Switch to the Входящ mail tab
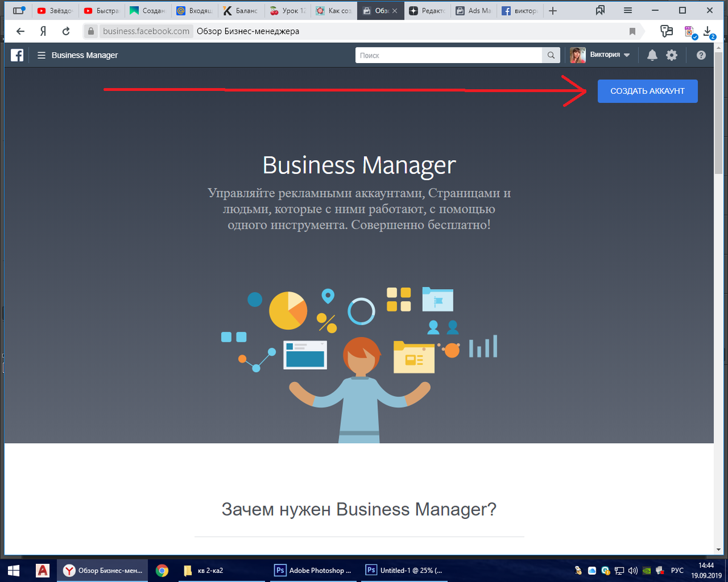This screenshot has height=582, width=728. (194, 10)
